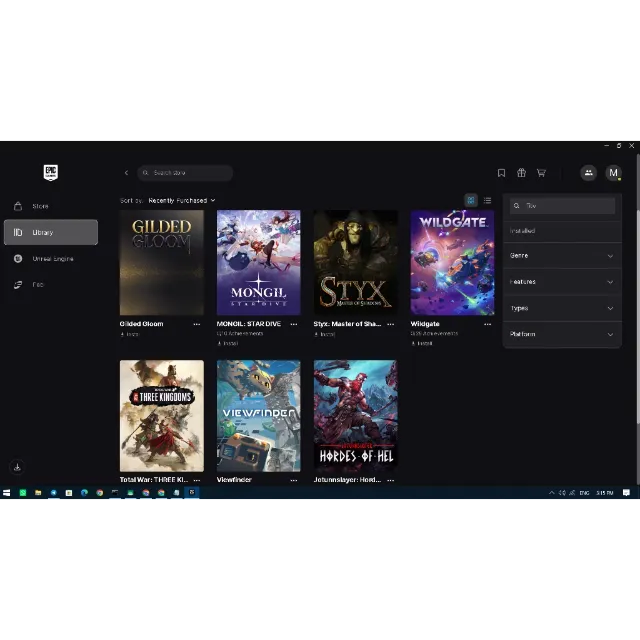Open the Wildgate cover art
This screenshot has height=640, width=640.
(x=452, y=262)
